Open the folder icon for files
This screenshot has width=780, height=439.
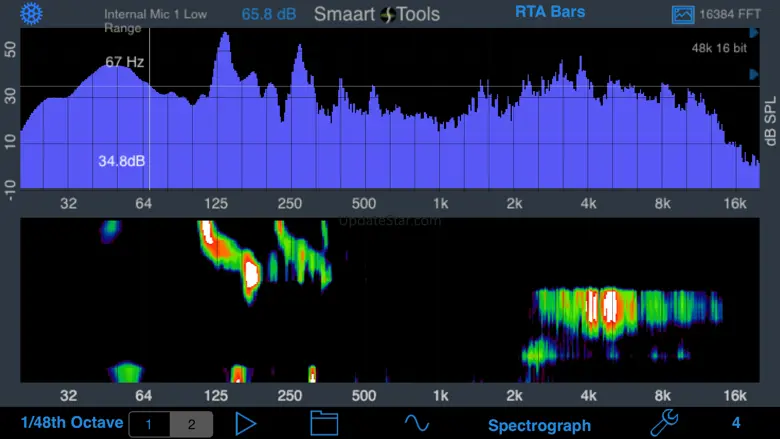324,424
